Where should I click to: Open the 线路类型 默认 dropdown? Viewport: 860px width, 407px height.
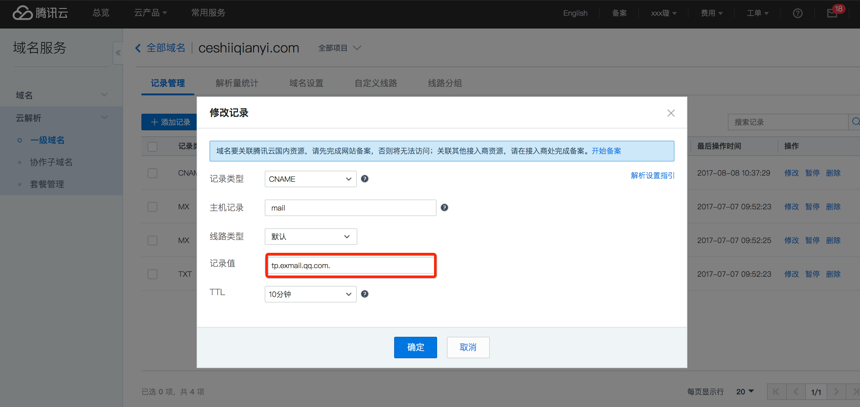(310, 237)
